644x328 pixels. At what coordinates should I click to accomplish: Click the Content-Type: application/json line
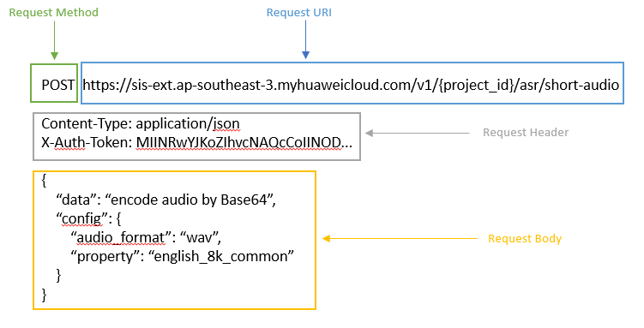click(x=141, y=123)
